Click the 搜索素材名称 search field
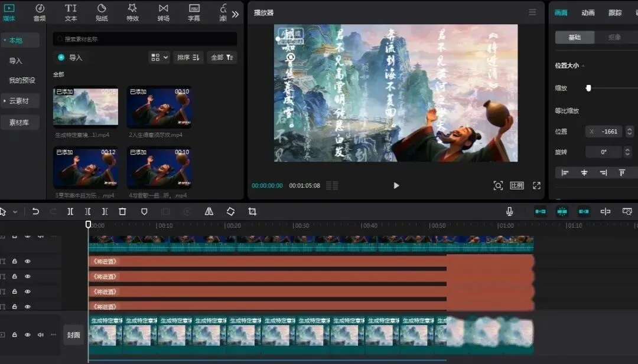This screenshot has width=638, height=364. click(145, 39)
